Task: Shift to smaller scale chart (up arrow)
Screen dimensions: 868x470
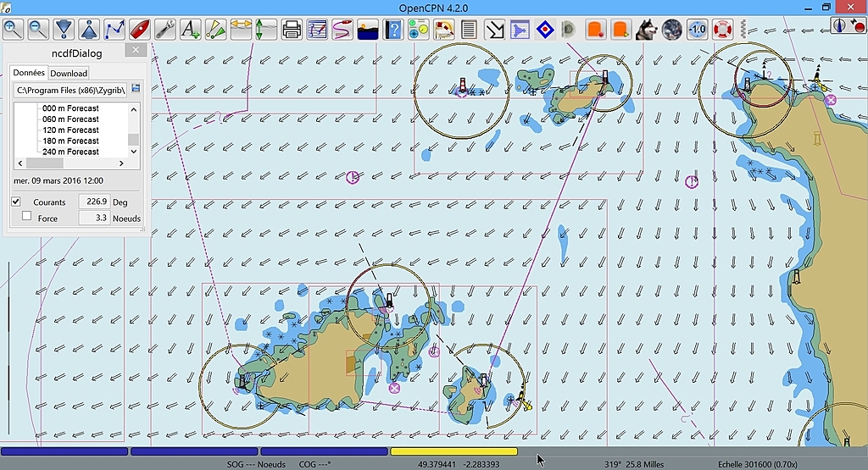Action: (89, 29)
